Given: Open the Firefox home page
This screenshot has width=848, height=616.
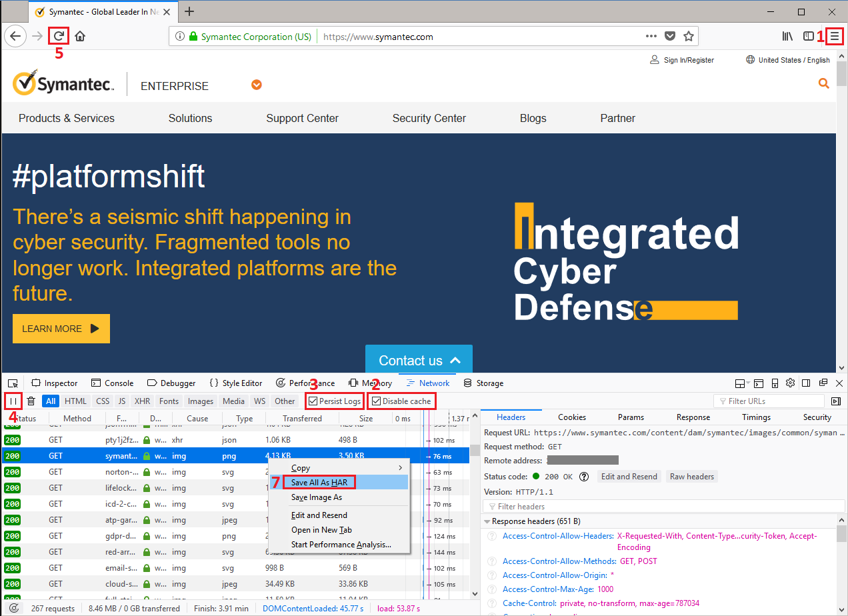Looking at the screenshot, I should click(81, 37).
